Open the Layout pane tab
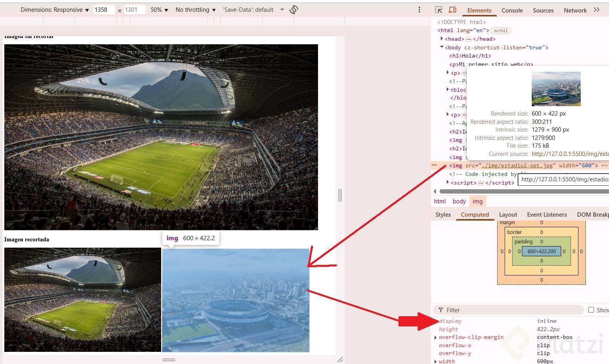 coord(508,215)
